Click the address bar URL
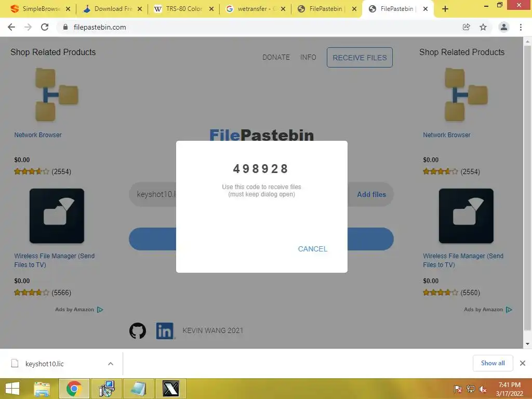 coord(100,27)
